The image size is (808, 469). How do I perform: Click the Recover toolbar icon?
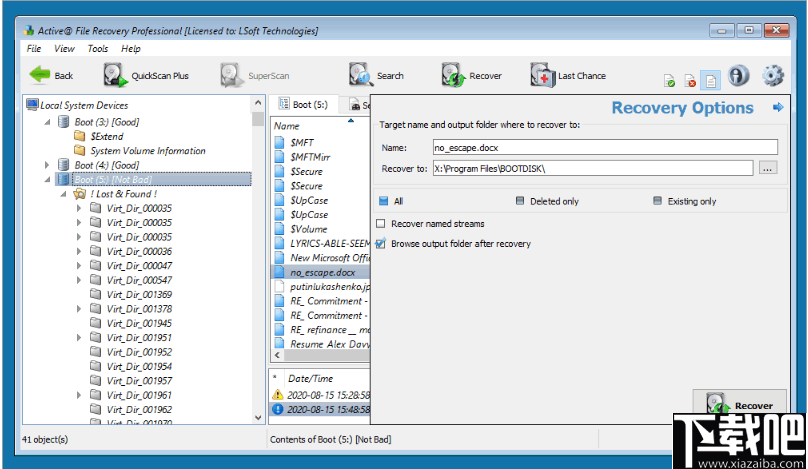[x=453, y=75]
